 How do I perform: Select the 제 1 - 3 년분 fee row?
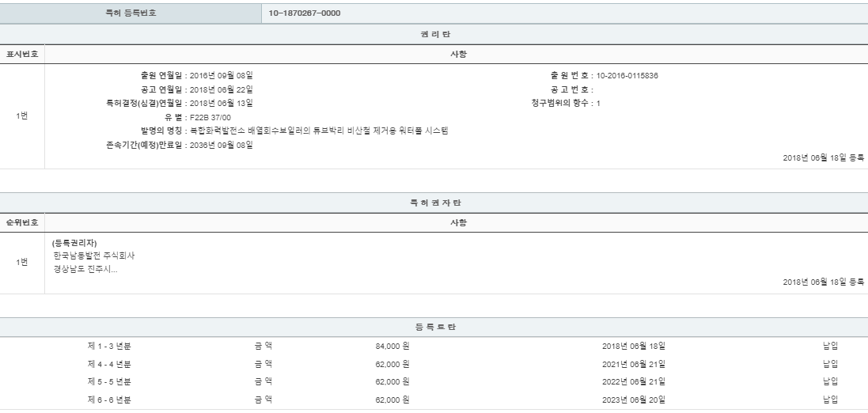pos(109,347)
